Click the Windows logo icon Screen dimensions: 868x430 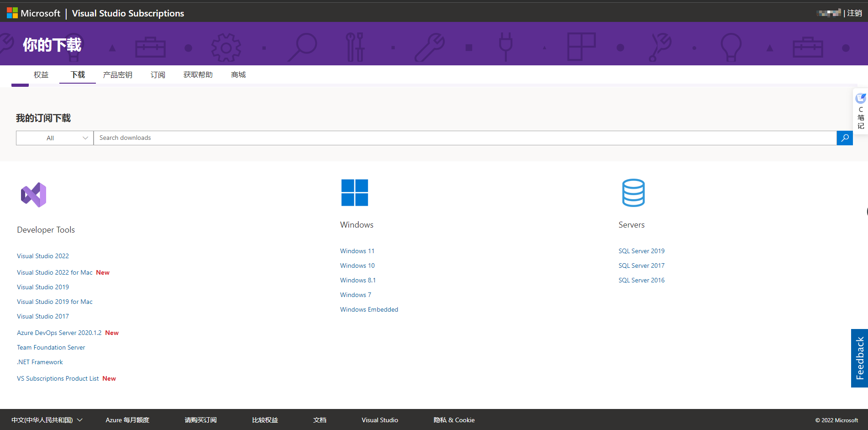pos(354,192)
